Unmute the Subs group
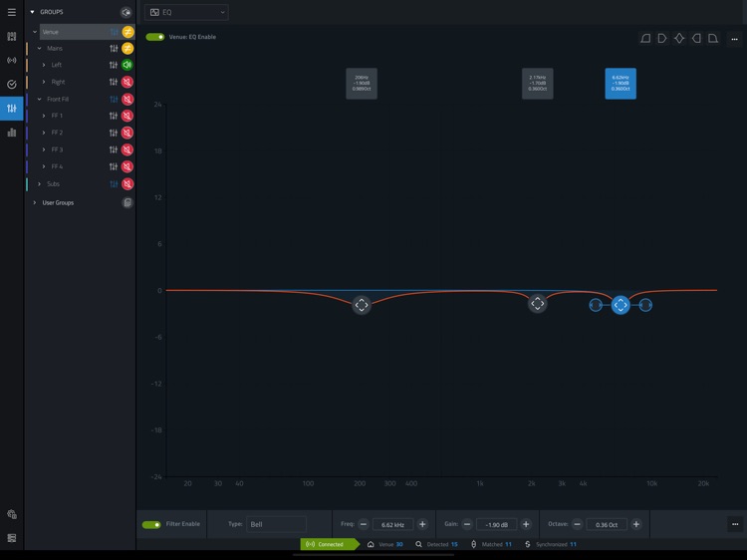Screen dimensions: 747x560 127,184
